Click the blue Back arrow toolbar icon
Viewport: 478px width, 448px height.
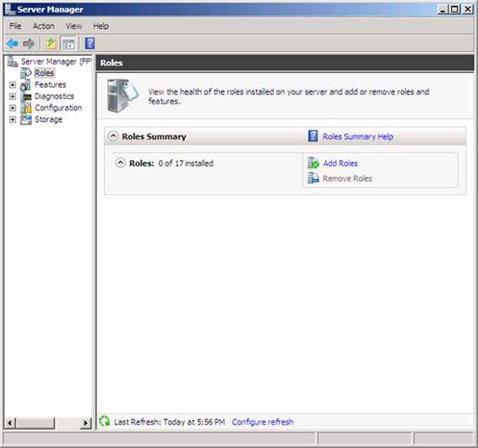(12, 43)
